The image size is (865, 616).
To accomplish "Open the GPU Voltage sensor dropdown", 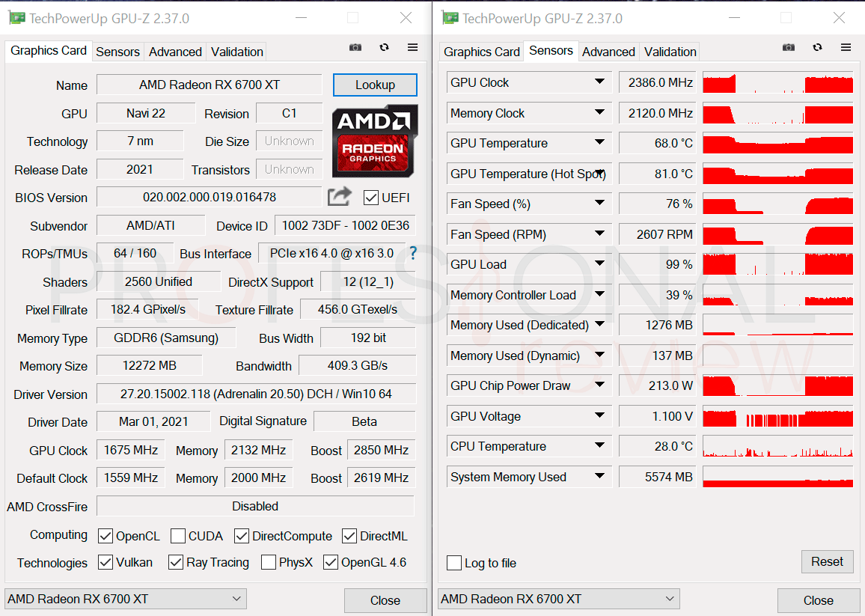I will pos(599,415).
